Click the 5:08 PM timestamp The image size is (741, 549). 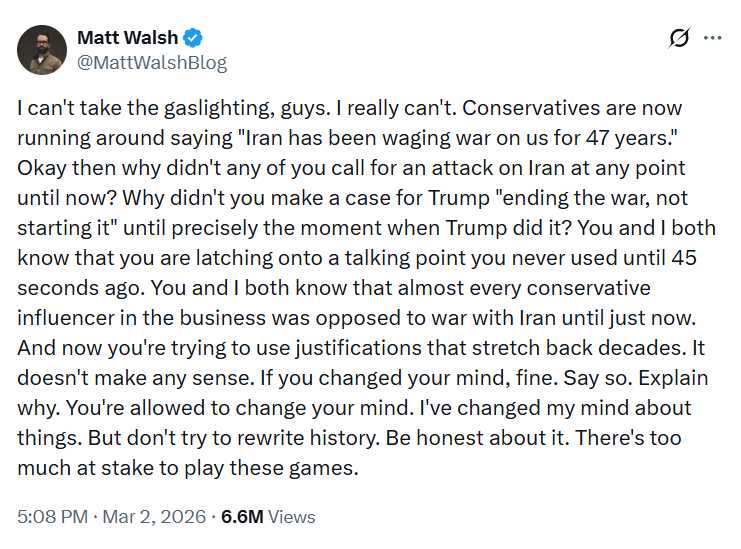[52, 517]
